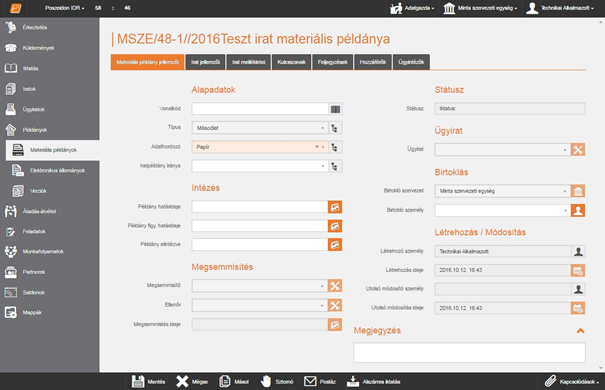The width and height of the screenshot is (605, 390).
Task: Open the Kapcsolódások attachments menu
Action: pos(572,382)
